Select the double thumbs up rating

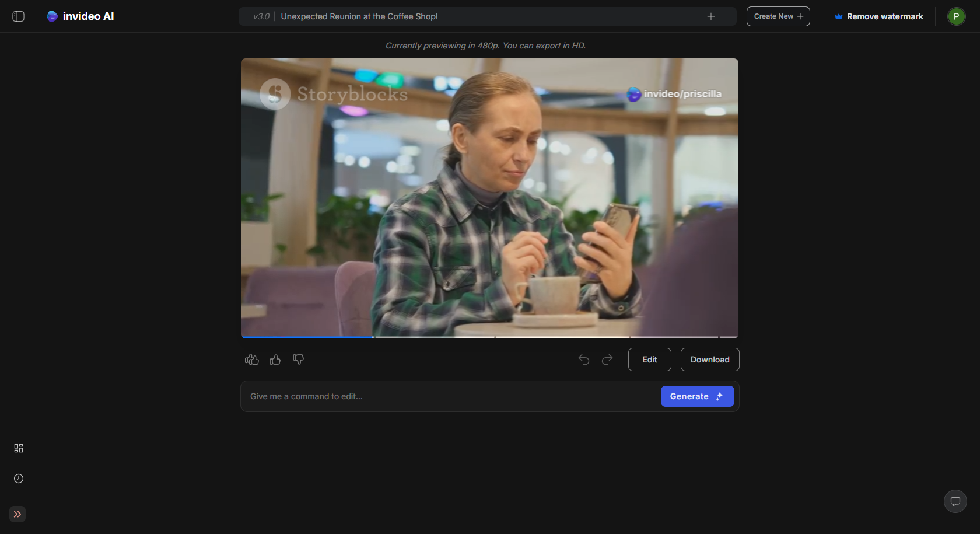[x=251, y=360]
